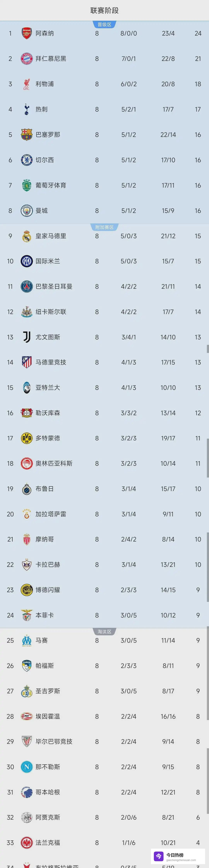Click the Real Madrid club crest
Viewport: 209px width, 868px height.
click(x=27, y=236)
